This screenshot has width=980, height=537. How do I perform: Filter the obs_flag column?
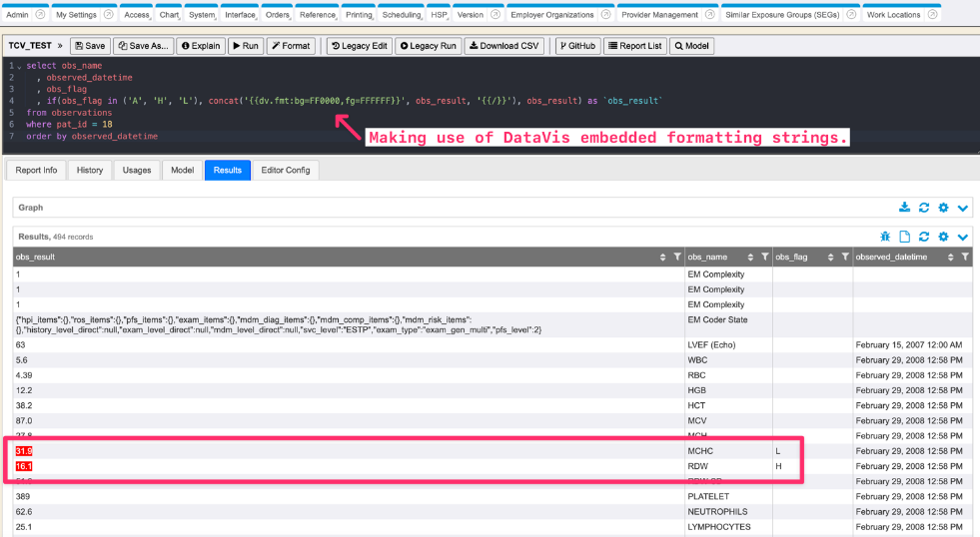point(844,258)
